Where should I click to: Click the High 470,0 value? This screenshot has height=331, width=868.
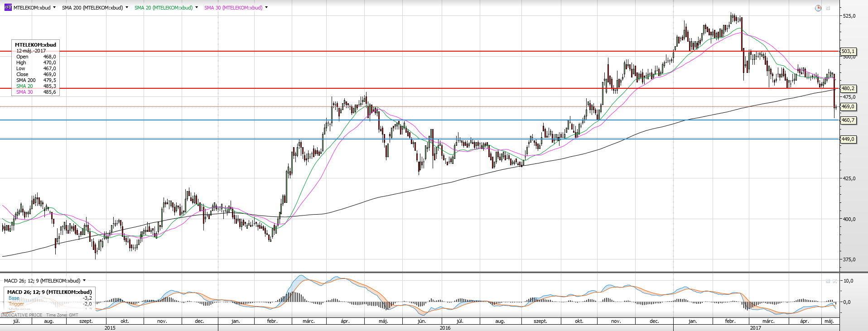(49, 62)
